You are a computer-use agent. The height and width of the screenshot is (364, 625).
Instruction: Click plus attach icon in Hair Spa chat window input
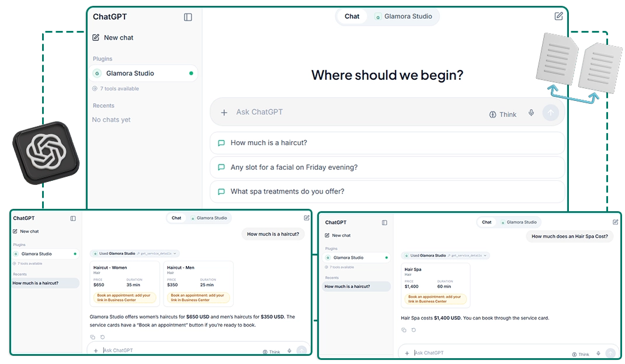pyautogui.click(x=407, y=353)
